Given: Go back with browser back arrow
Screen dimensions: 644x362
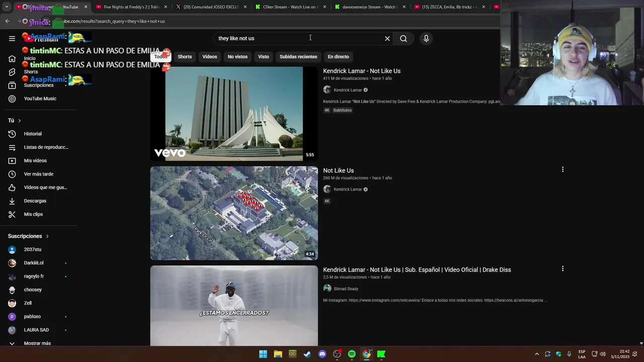Looking at the screenshot, I should coord(7,21).
